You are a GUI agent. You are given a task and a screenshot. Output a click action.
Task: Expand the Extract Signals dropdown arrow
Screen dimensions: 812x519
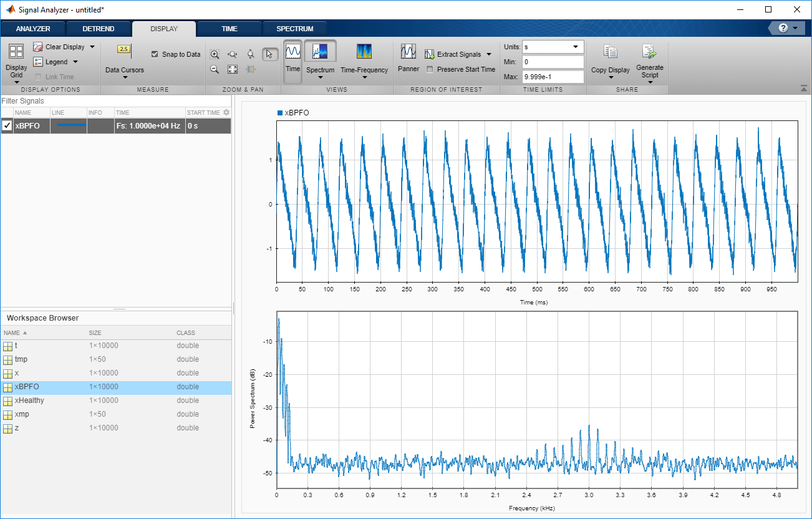click(x=489, y=54)
